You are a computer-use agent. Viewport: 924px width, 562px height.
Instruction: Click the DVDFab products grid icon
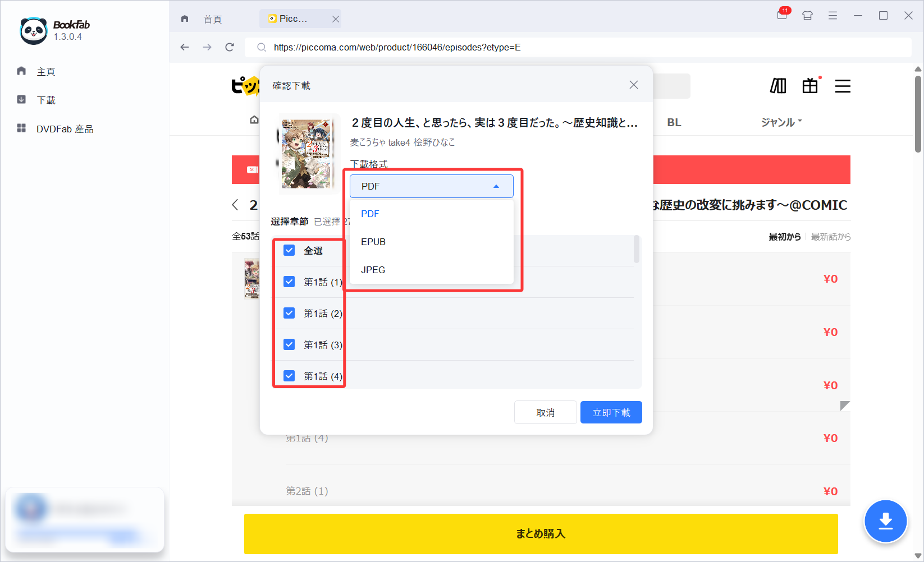21,128
